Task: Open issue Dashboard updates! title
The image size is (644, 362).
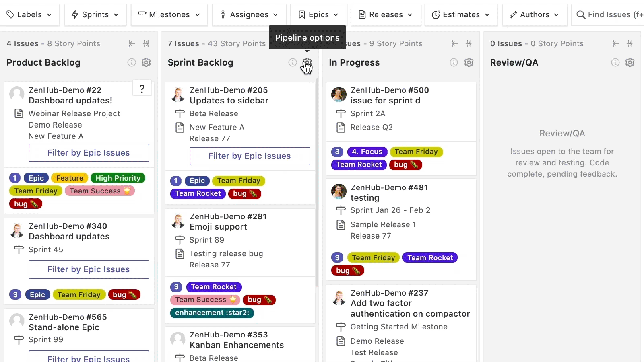Action: click(x=70, y=101)
